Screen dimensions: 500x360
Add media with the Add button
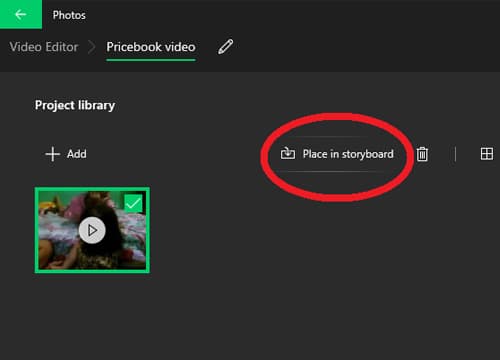tap(66, 154)
